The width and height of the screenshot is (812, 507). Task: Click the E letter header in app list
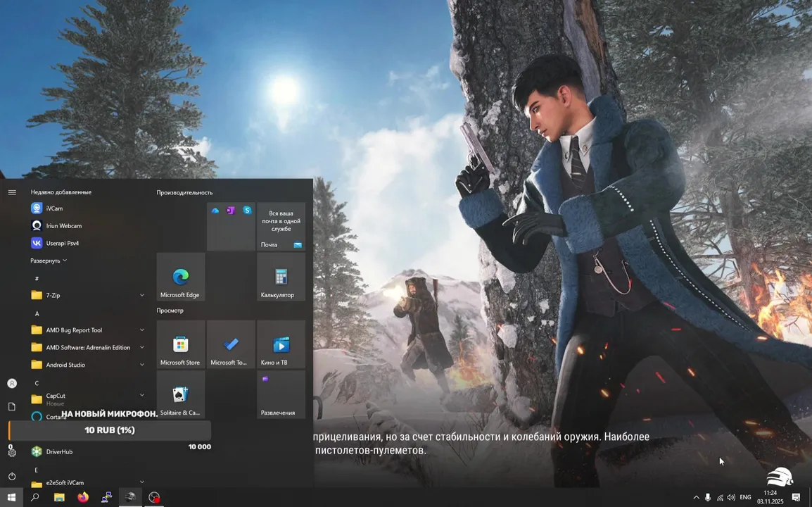point(37,470)
